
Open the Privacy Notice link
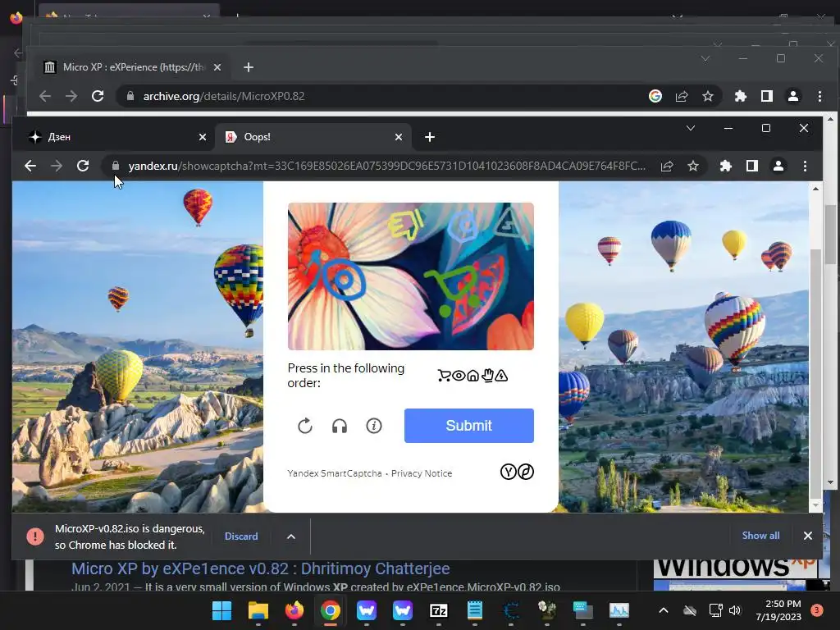click(x=422, y=473)
